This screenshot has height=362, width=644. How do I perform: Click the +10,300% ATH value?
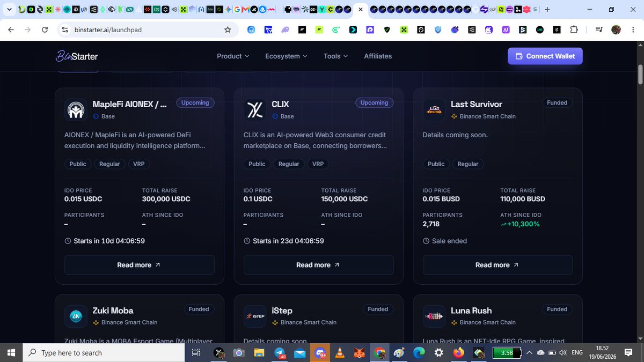520,224
